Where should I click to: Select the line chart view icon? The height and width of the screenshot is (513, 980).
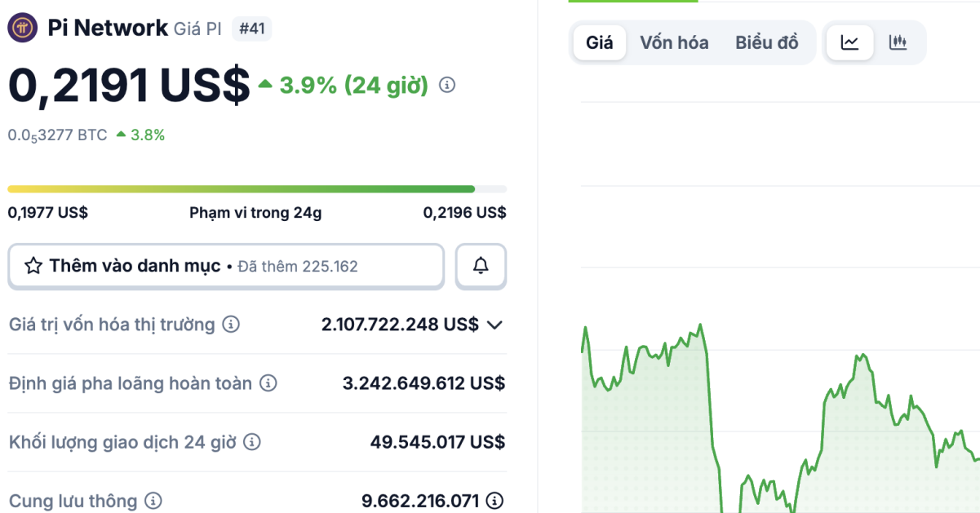(x=849, y=42)
